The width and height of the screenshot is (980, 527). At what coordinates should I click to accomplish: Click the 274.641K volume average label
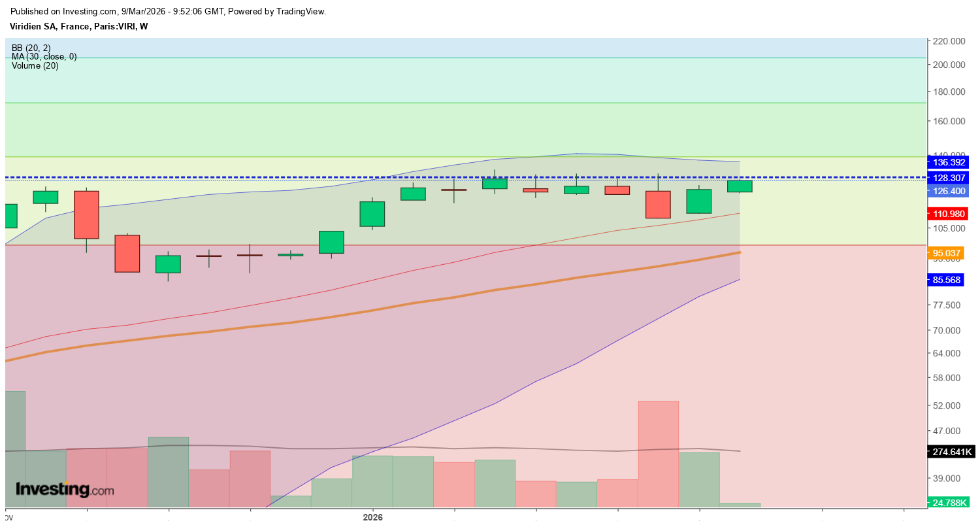pos(951,452)
